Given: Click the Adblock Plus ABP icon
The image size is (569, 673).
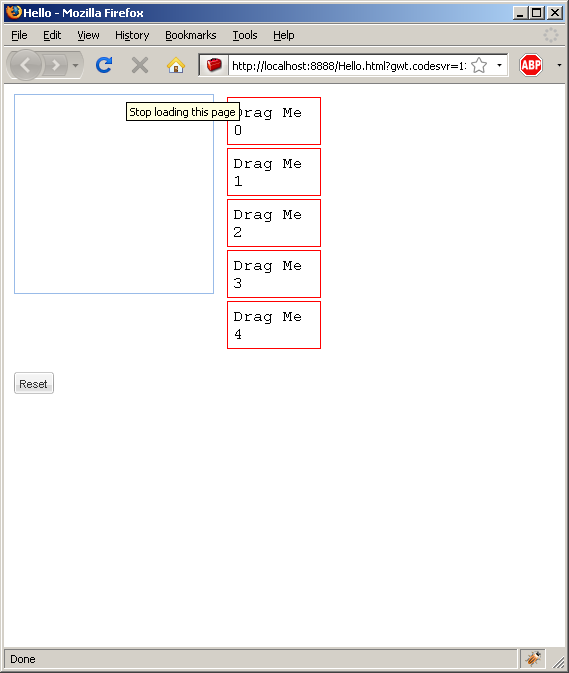Looking at the screenshot, I should tap(531, 65).
